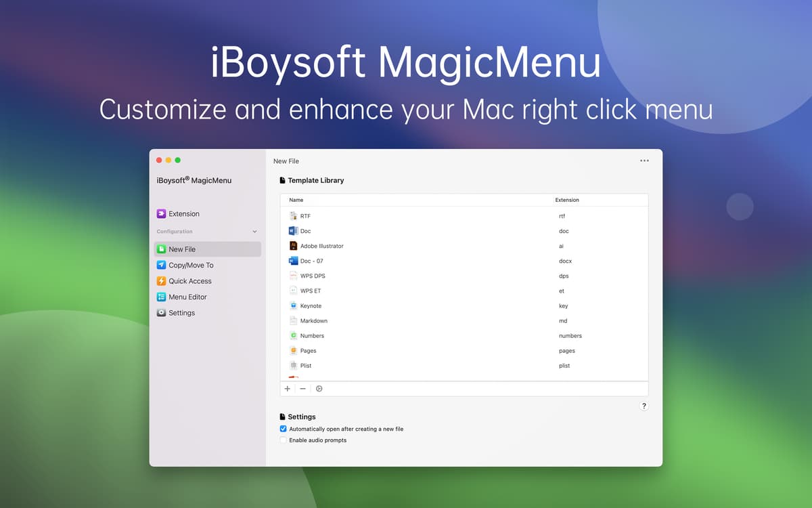Select the Quick Access sidebar item

[189, 281]
